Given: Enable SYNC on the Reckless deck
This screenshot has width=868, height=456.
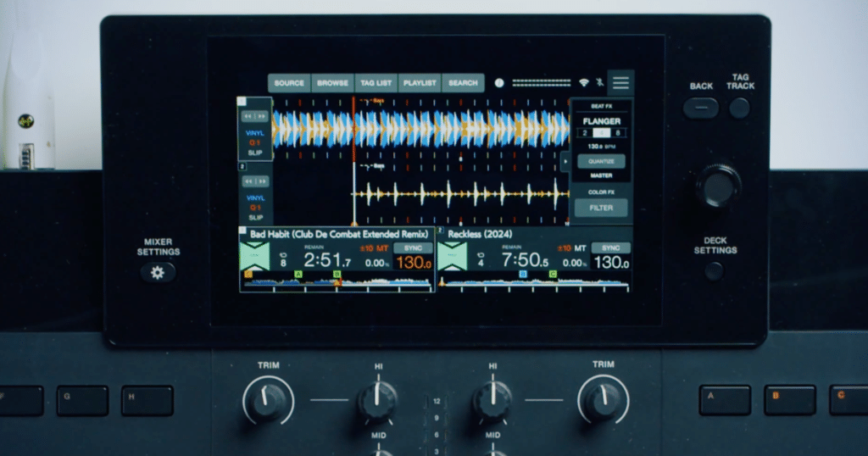Looking at the screenshot, I should pos(610,248).
